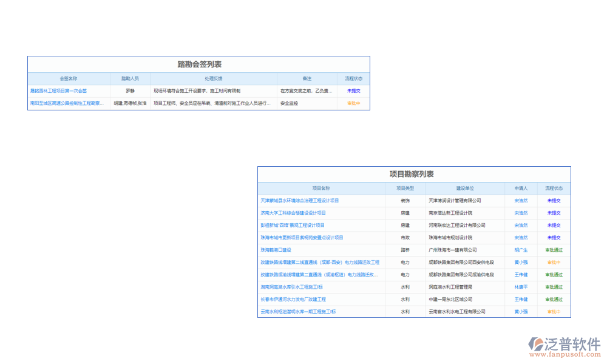
Task: Open the 湖南洞庭湖水库引水工程 project link
Action: pos(291,287)
